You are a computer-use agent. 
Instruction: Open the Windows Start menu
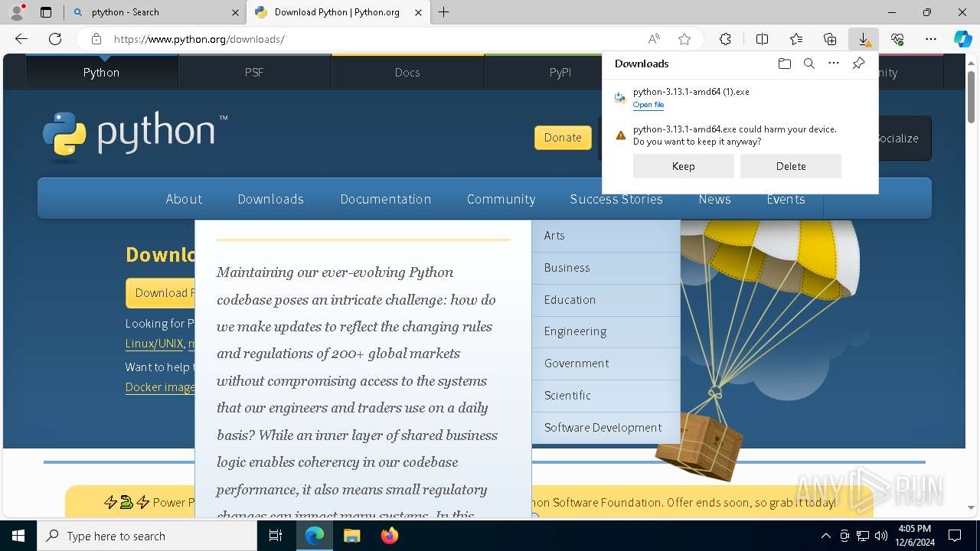[x=18, y=536]
